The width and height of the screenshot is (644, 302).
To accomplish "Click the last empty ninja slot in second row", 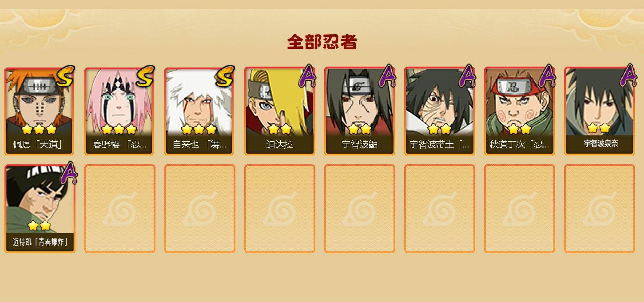I will click(x=600, y=209).
